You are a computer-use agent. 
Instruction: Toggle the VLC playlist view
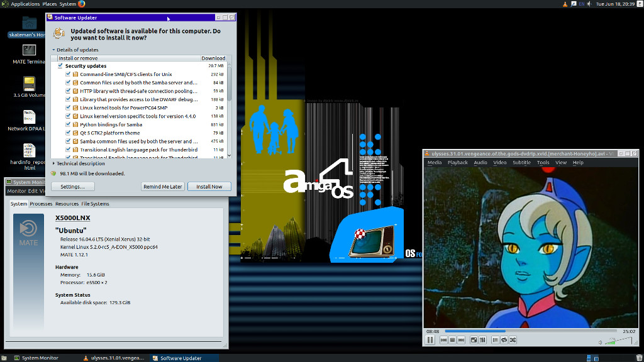(x=496, y=340)
